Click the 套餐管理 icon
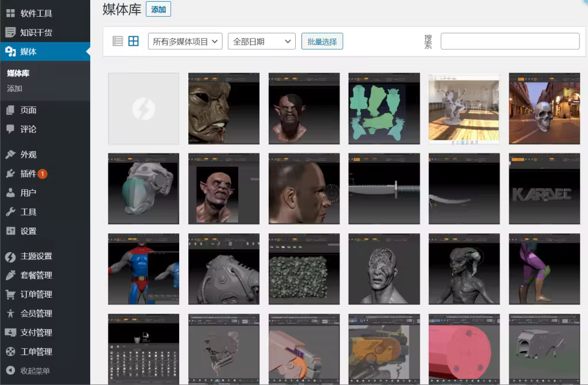Image resolution: width=588 pixels, height=385 pixels. (10, 275)
